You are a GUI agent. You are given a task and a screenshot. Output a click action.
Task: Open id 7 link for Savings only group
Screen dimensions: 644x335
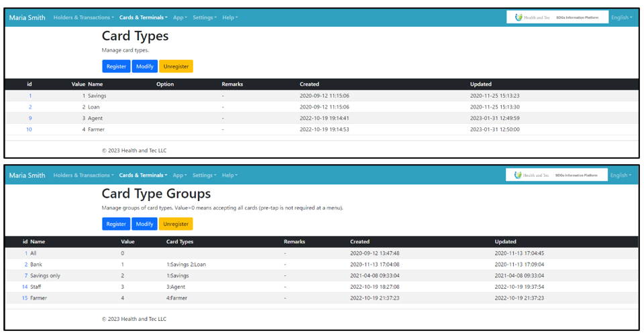tap(26, 275)
